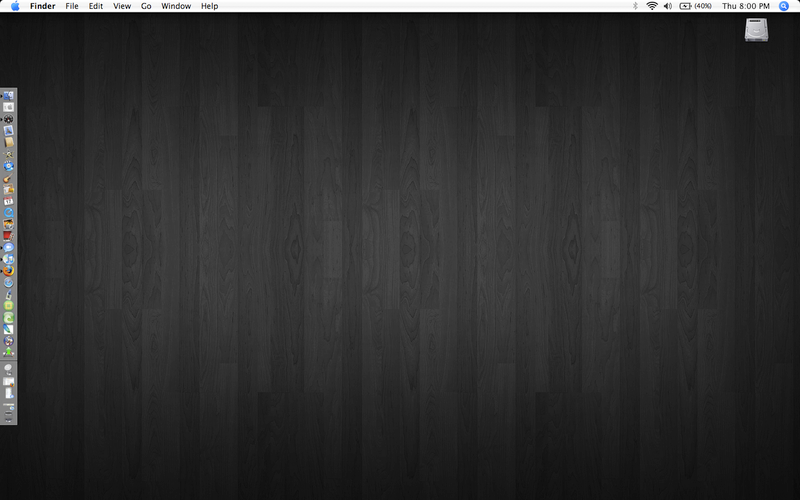Open Spotlight search magnifier
The image size is (800, 500).
pos(785,6)
